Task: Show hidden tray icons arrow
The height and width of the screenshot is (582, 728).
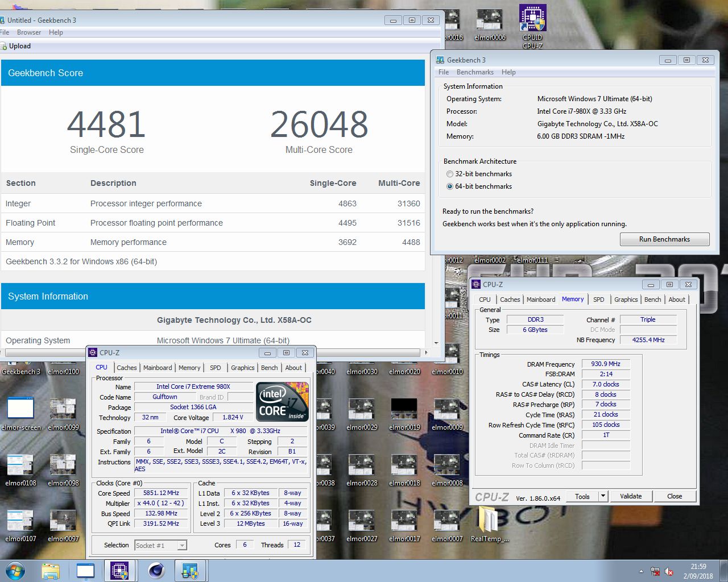Action: 641,571
